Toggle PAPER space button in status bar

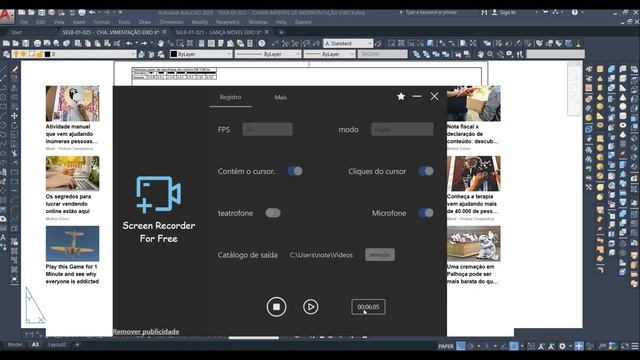point(446,346)
